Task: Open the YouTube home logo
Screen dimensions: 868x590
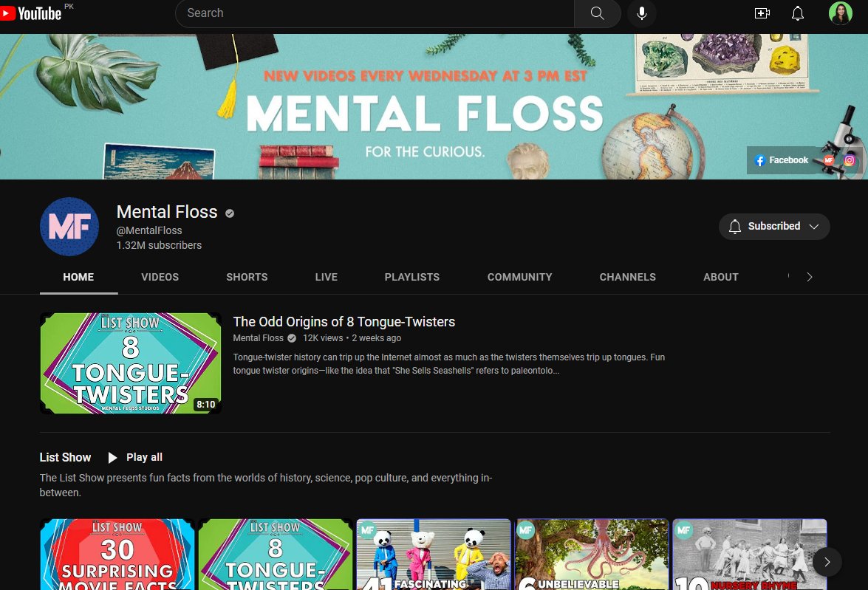Action: pyautogui.click(x=30, y=13)
